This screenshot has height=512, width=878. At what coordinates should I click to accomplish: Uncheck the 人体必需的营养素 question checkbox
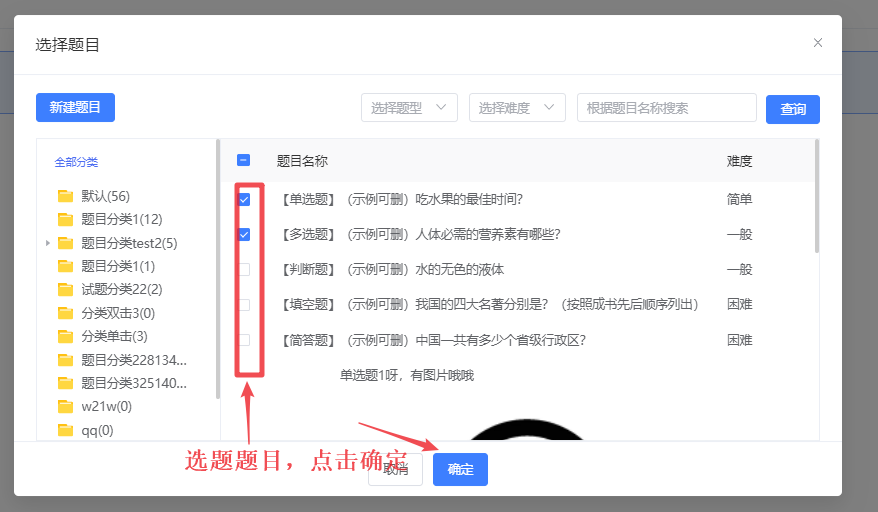click(x=244, y=234)
